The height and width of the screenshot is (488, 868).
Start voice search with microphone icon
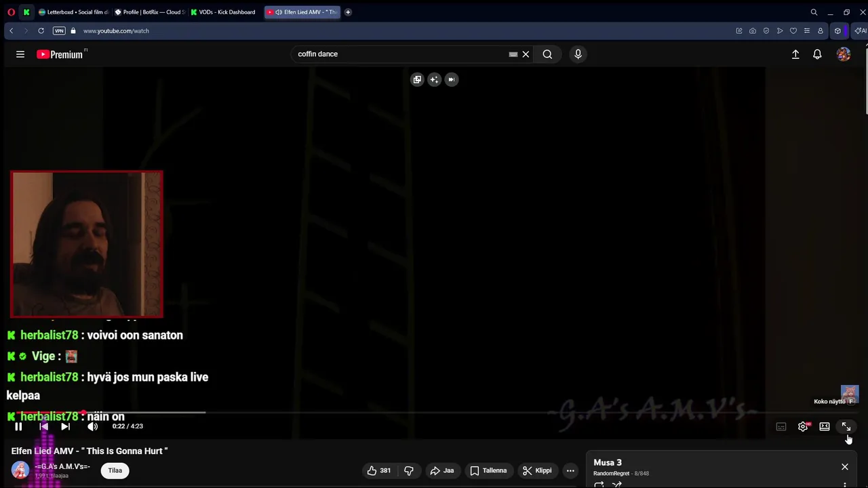click(x=578, y=54)
